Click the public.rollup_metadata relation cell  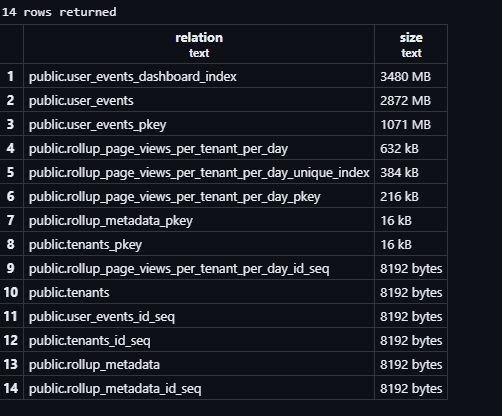click(x=199, y=364)
